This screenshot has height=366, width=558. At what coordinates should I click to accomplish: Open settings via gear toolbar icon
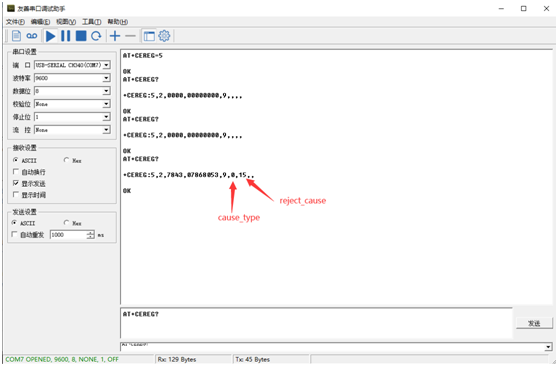coord(164,36)
